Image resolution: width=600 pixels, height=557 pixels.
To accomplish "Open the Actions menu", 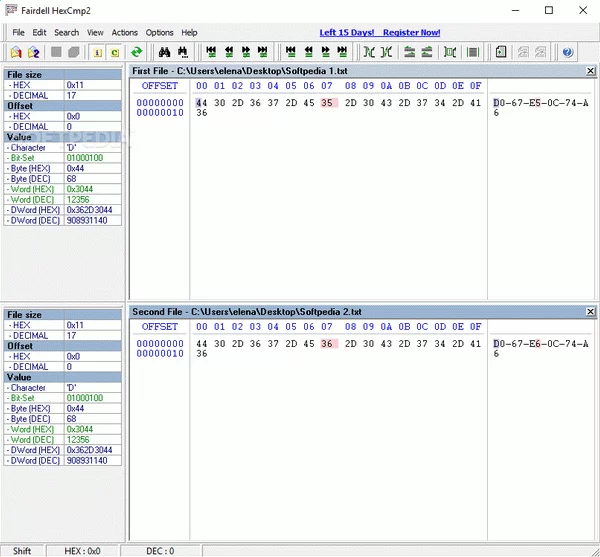I will [125, 33].
